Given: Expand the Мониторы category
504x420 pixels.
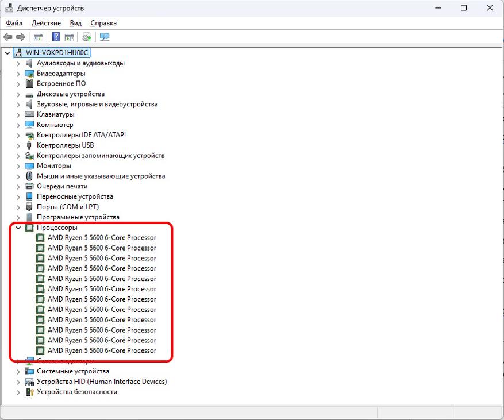Looking at the screenshot, I should click(x=18, y=167).
